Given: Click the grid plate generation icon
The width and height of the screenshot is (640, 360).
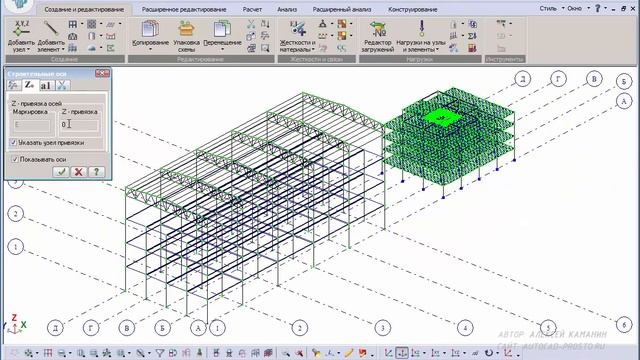Looking at the screenshot, I should click(91, 24).
